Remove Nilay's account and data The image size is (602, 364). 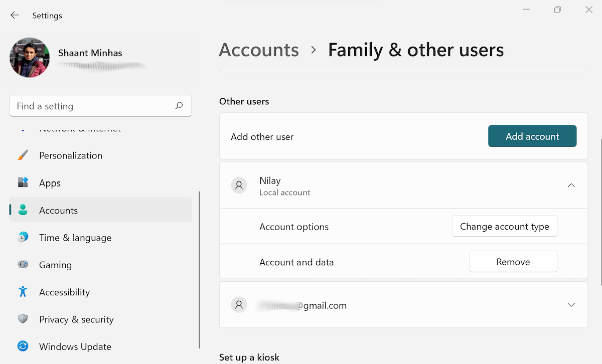pos(513,262)
